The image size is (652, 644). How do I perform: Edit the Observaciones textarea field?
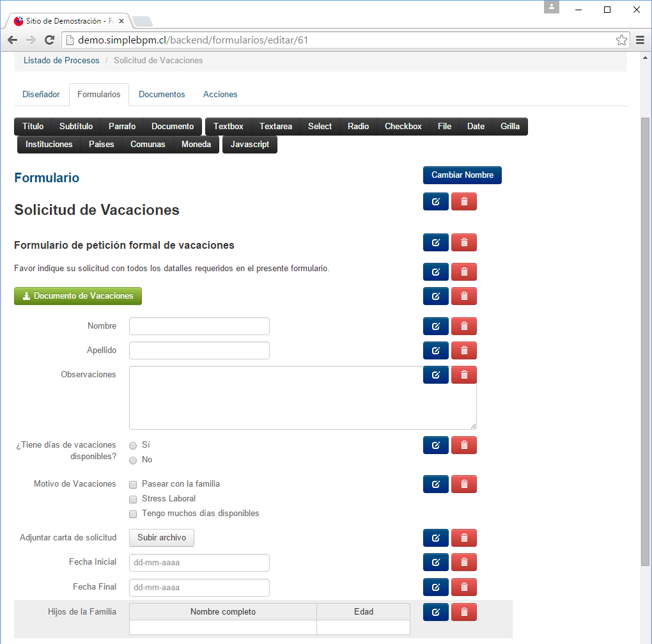pyautogui.click(x=435, y=375)
